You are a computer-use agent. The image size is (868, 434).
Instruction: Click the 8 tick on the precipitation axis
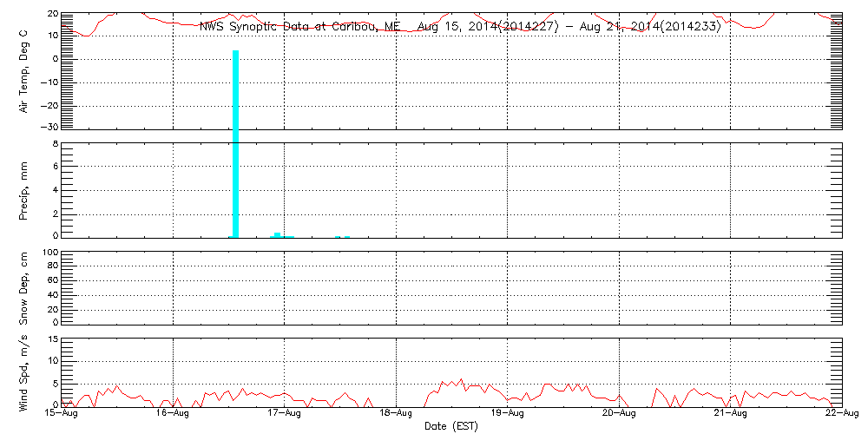point(54,144)
